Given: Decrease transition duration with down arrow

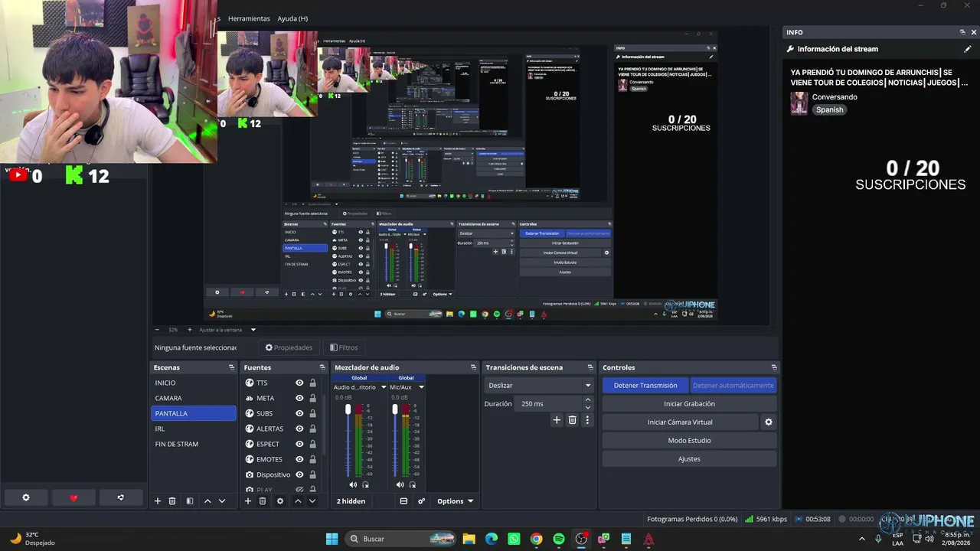Looking at the screenshot, I should point(588,407).
